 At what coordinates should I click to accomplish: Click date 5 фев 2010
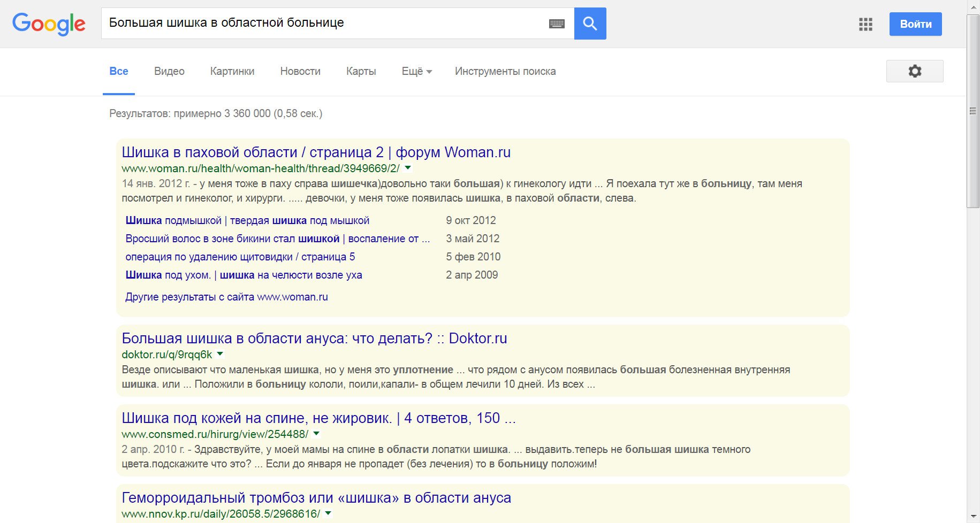pyautogui.click(x=473, y=257)
